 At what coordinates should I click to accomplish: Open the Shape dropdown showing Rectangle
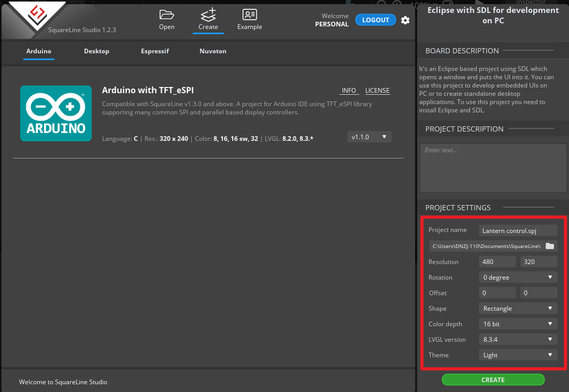[x=518, y=309]
